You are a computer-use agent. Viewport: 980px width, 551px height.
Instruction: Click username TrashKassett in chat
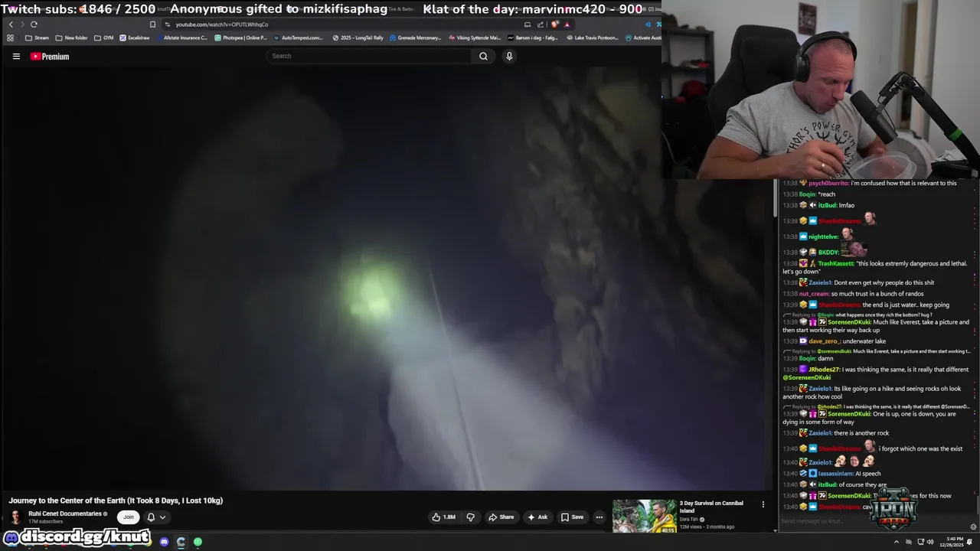point(836,263)
